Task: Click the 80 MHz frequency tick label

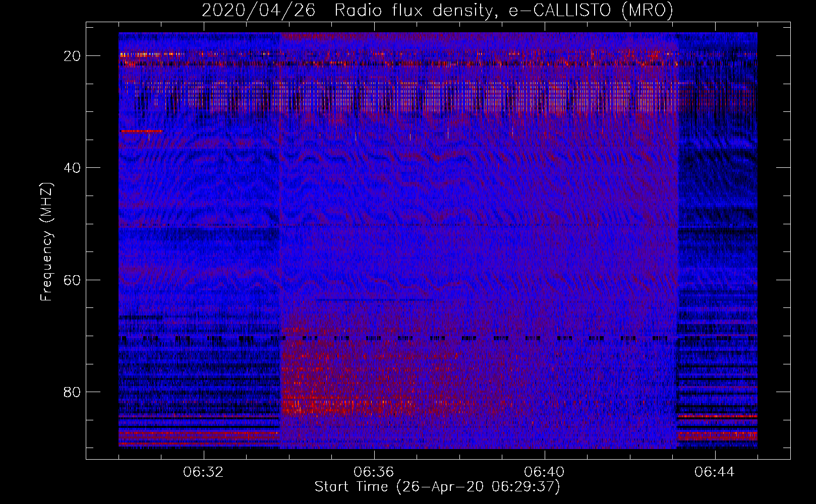Action: tap(73, 392)
